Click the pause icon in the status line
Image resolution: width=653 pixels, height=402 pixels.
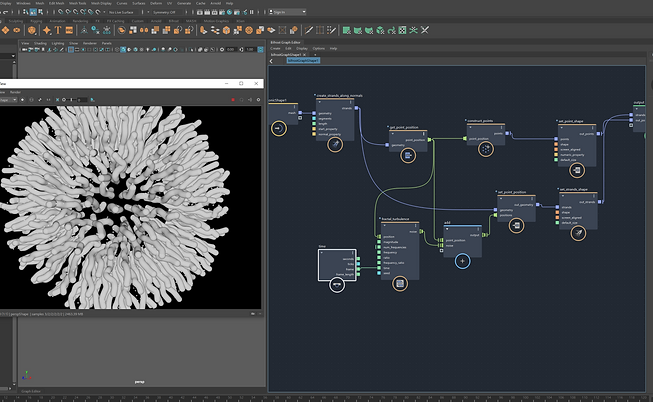(252, 12)
